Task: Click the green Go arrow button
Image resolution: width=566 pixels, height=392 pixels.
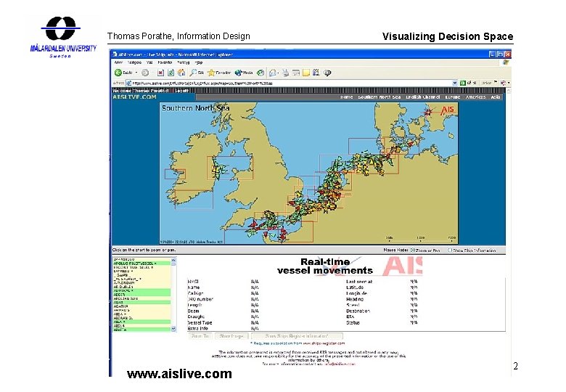Action: (463, 83)
